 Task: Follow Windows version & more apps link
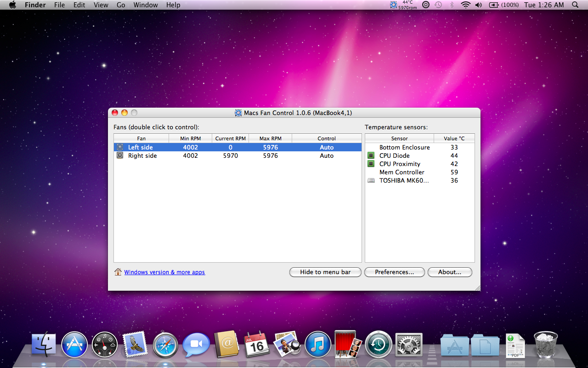point(164,272)
